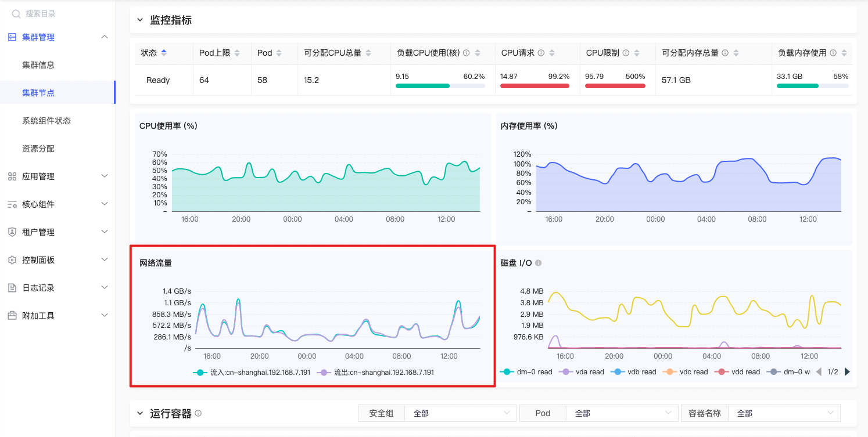
Task: Sort by CPU请求 column
Action: click(552, 53)
